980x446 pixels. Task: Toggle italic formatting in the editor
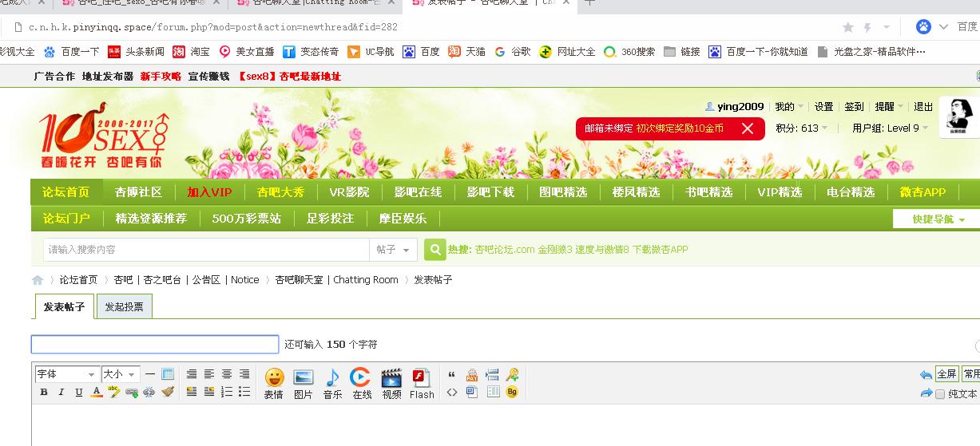[x=61, y=392]
